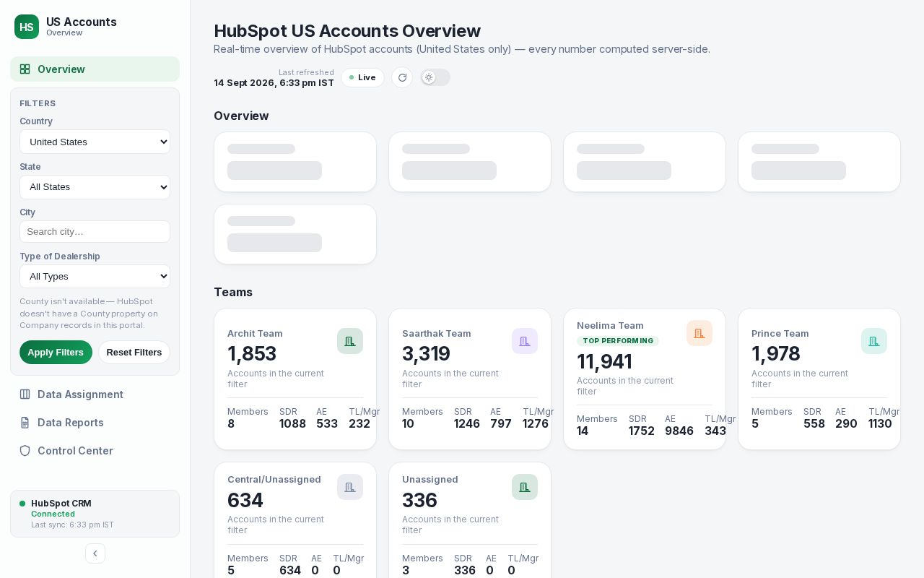
Task: Click the Overview grid icon in sidebar
Action: [x=25, y=69]
